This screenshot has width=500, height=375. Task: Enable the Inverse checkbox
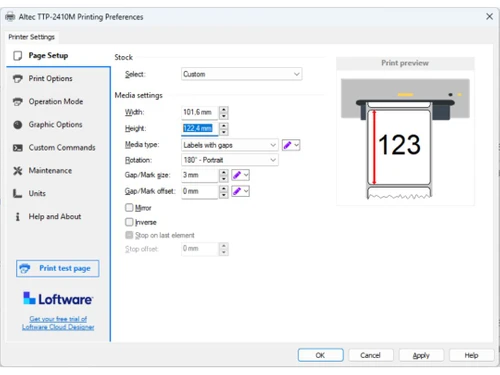pyautogui.click(x=129, y=222)
